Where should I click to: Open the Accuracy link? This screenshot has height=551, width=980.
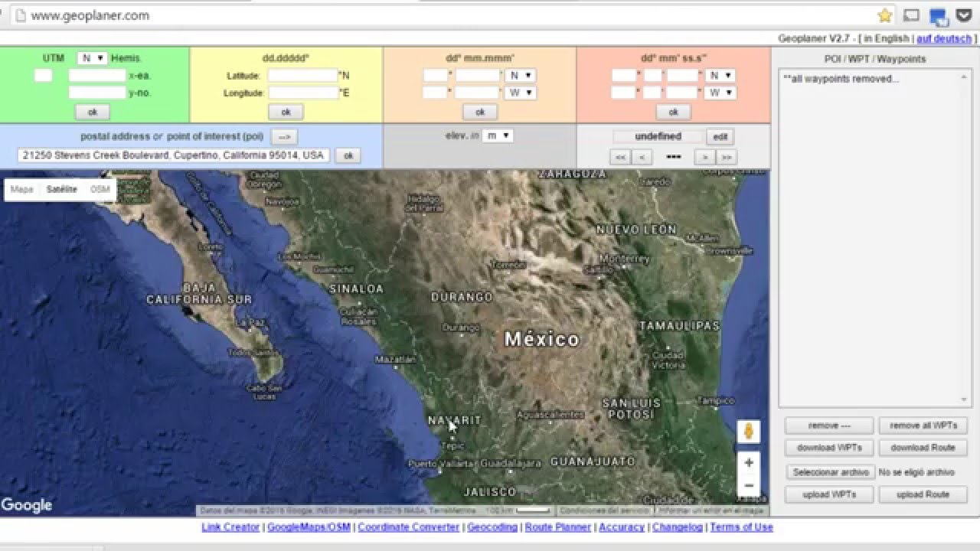[x=622, y=527]
